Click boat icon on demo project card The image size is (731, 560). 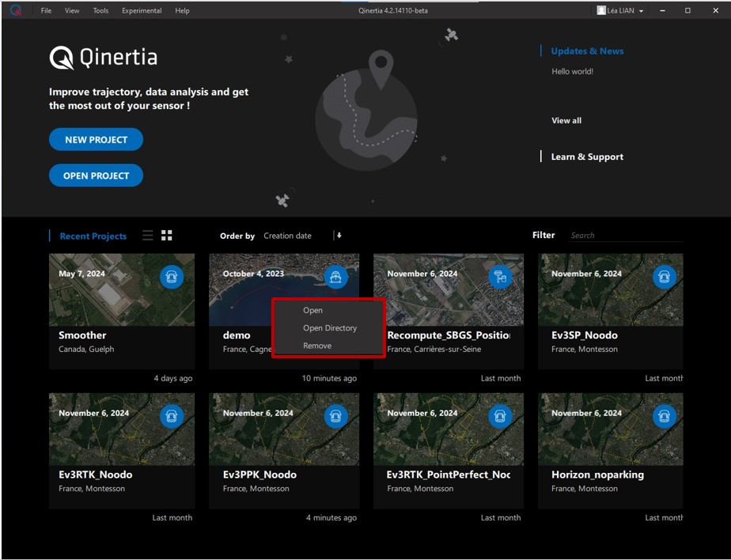pyautogui.click(x=335, y=277)
